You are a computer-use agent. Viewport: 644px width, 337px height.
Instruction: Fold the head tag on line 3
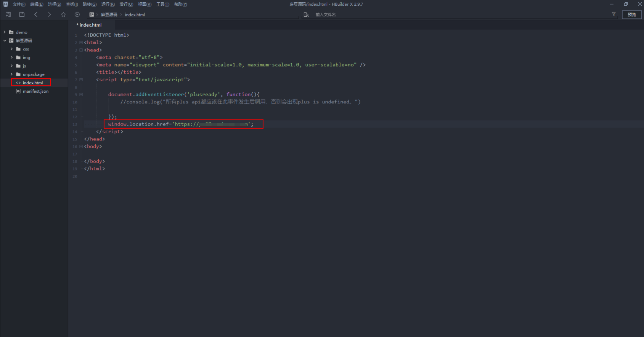[81, 50]
